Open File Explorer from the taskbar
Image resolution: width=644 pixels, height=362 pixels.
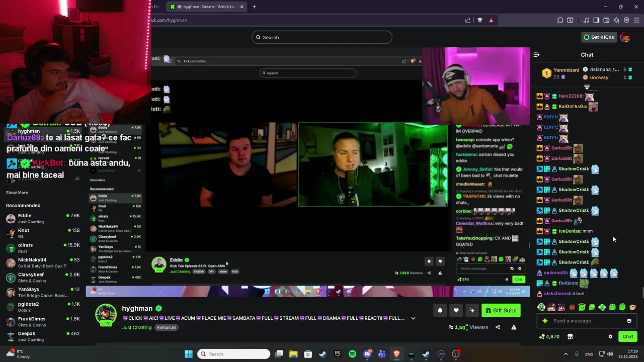pyautogui.click(x=293, y=354)
